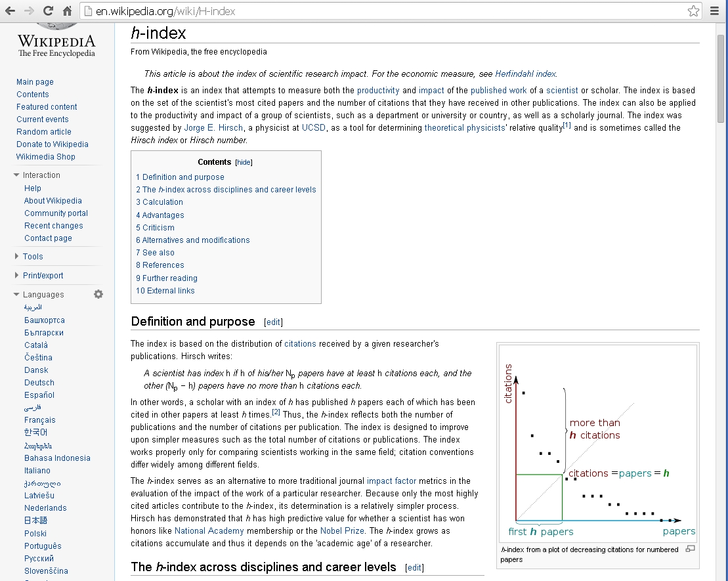Open the 'published work' link

(x=499, y=90)
